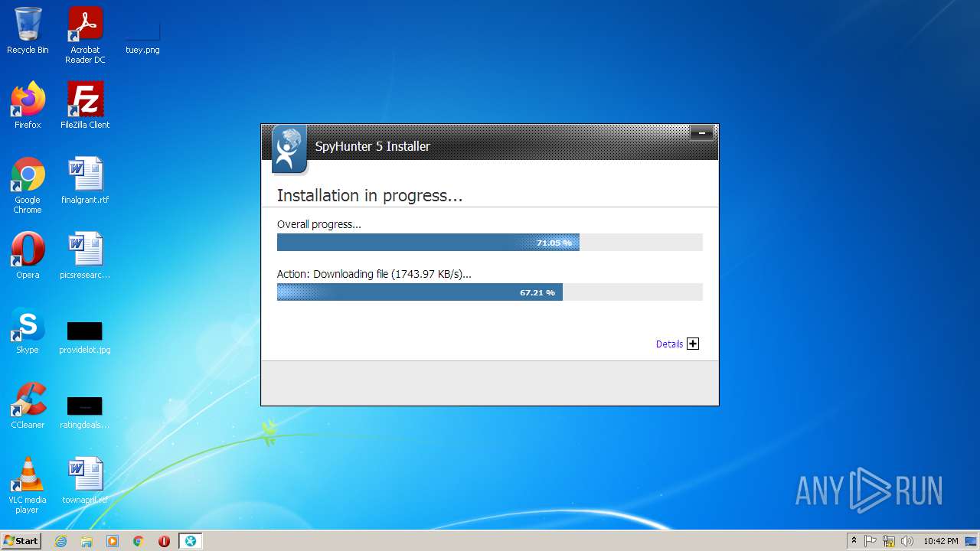Select Recycle Bin desktop icon
The width and height of the screenshot is (980, 551).
pyautogui.click(x=28, y=31)
